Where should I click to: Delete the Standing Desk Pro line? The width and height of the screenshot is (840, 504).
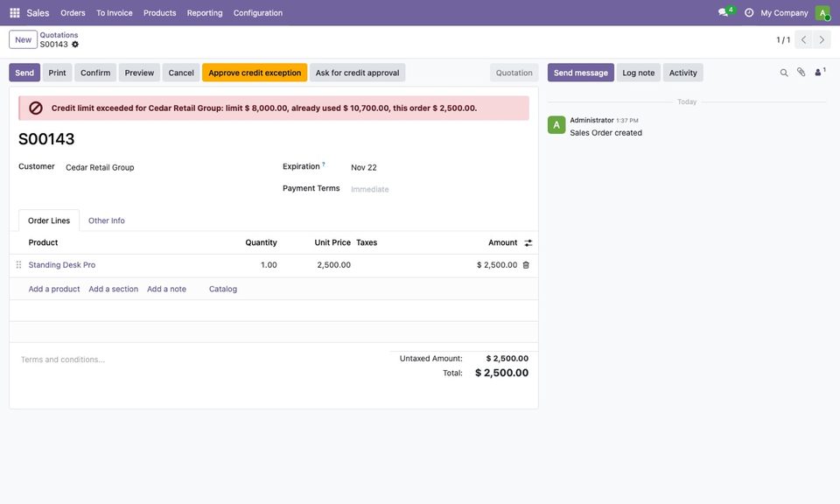(526, 264)
